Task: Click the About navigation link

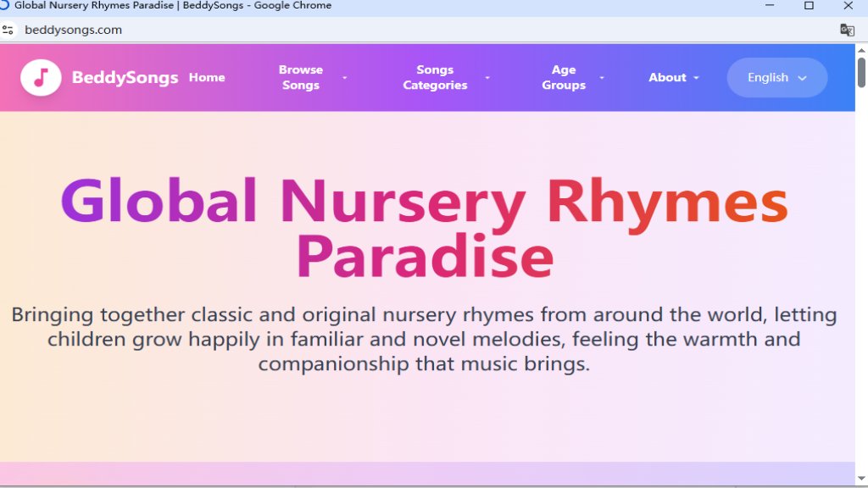Action: click(666, 77)
